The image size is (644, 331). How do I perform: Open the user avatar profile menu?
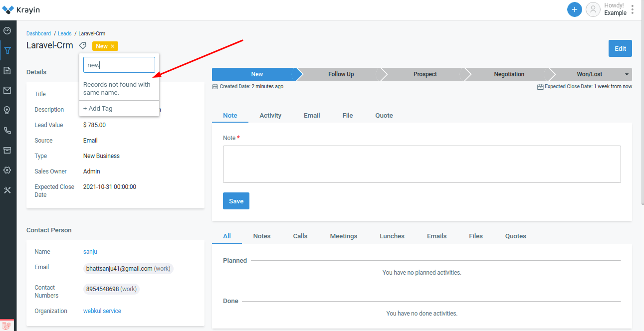(593, 9)
